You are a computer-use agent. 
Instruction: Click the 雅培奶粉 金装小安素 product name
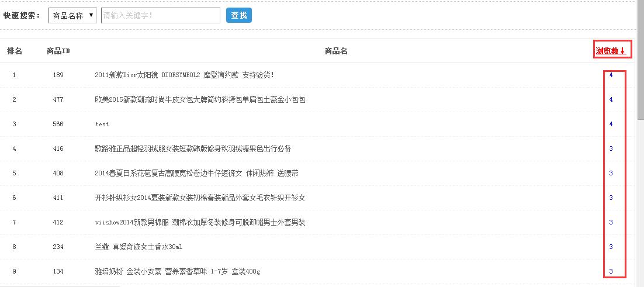(x=178, y=271)
